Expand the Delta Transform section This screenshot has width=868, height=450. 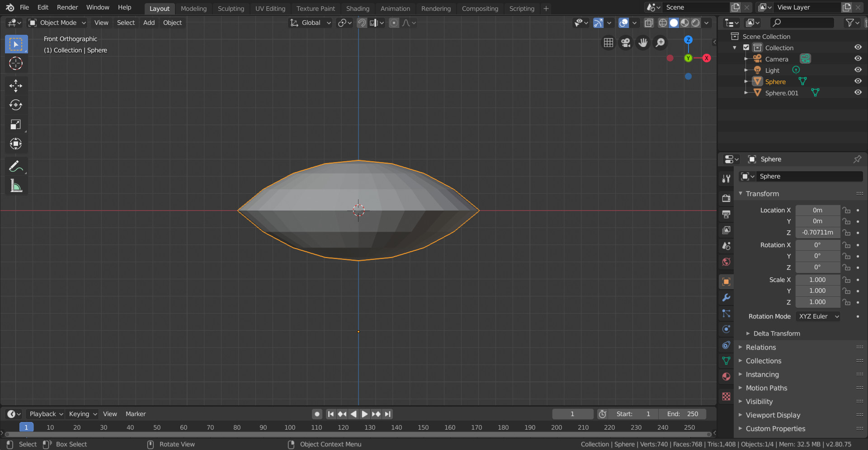click(776, 333)
